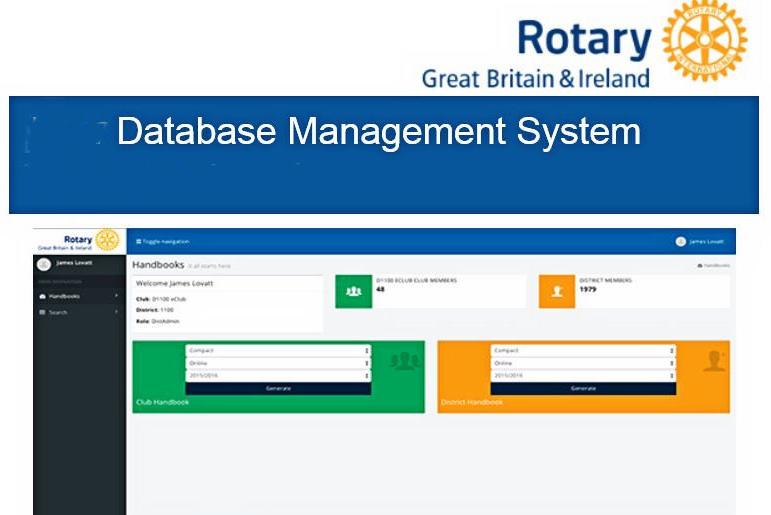Click the Role line in the welcome box
The height and width of the screenshot is (515, 771).
pyautogui.click(x=157, y=321)
